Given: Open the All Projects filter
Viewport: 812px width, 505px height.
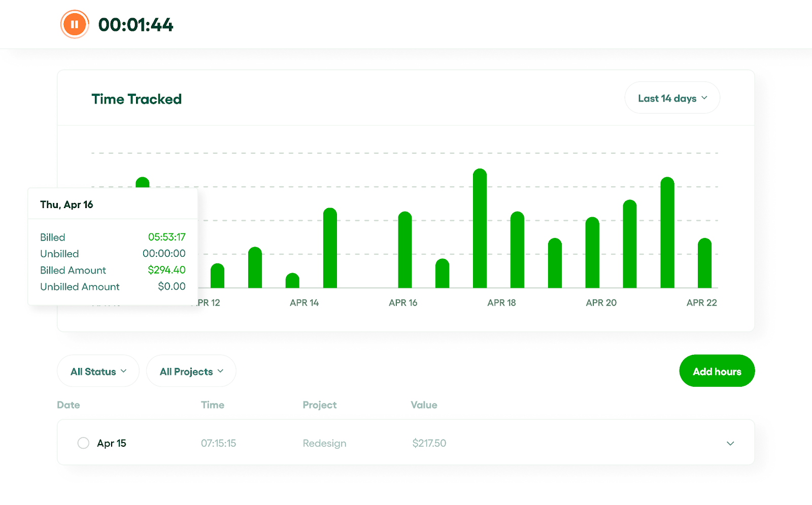Looking at the screenshot, I should [191, 371].
